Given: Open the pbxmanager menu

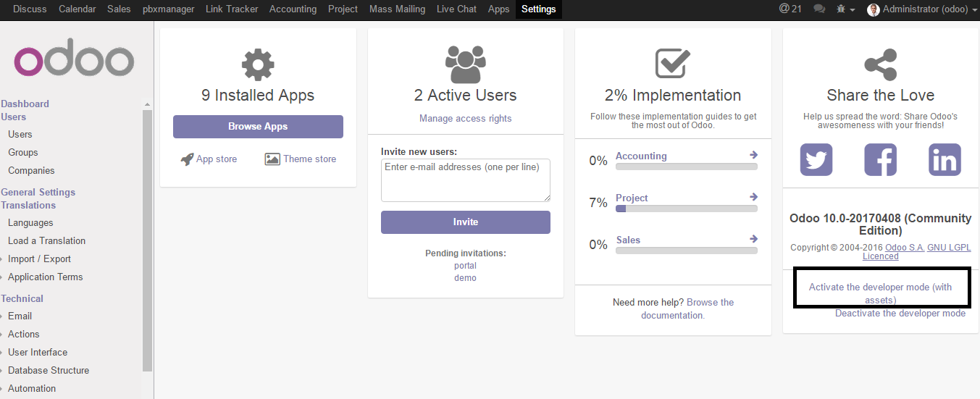Looking at the screenshot, I should 168,9.
